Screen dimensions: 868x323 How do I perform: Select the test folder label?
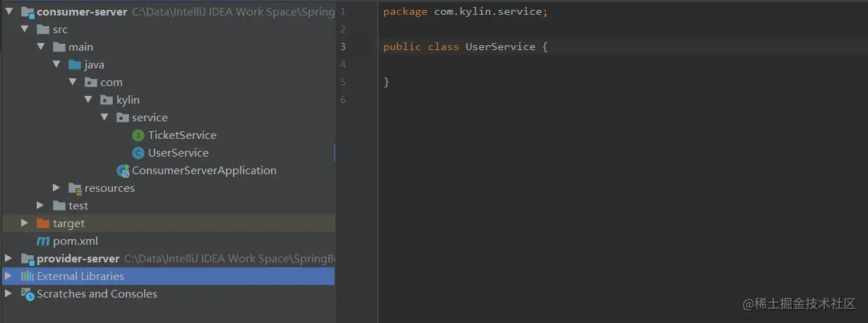(x=78, y=206)
